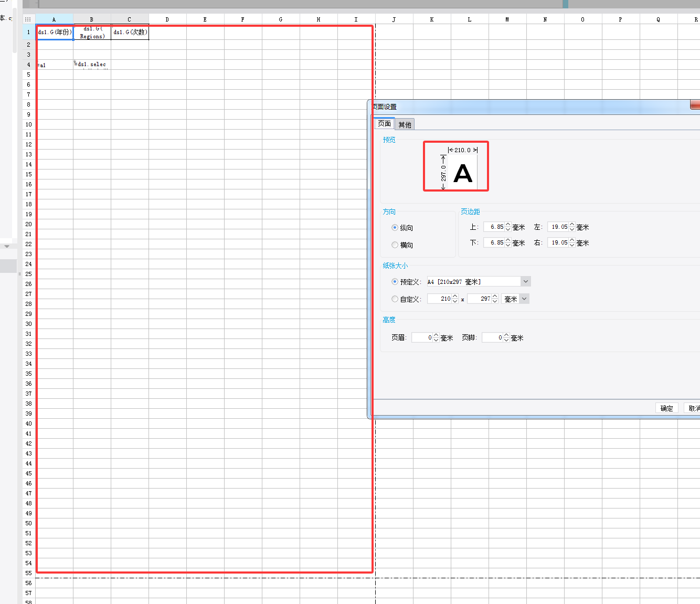Image resolution: width=700 pixels, height=604 pixels.
Task: Decrease the custom paper width 210
Action: [455, 301]
